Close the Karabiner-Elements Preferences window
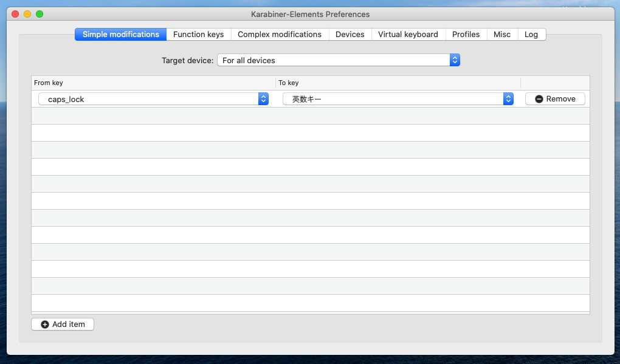The image size is (620, 364). pyautogui.click(x=15, y=14)
